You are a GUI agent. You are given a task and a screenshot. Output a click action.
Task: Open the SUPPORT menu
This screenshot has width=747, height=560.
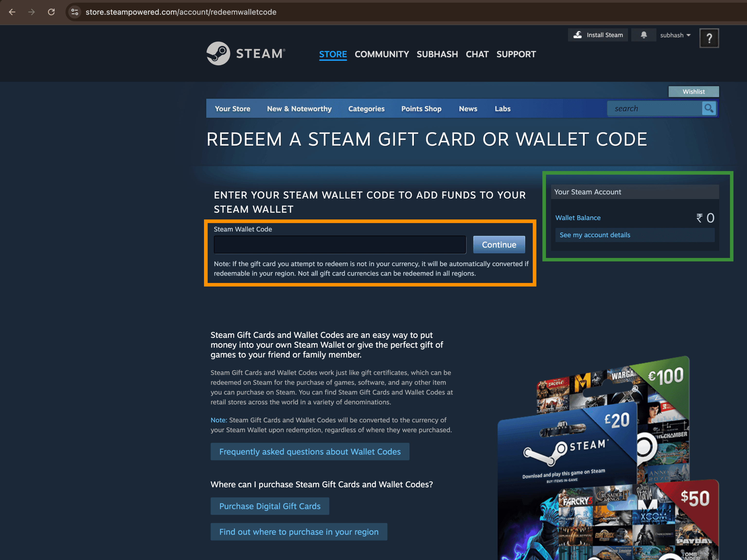point(516,54)
